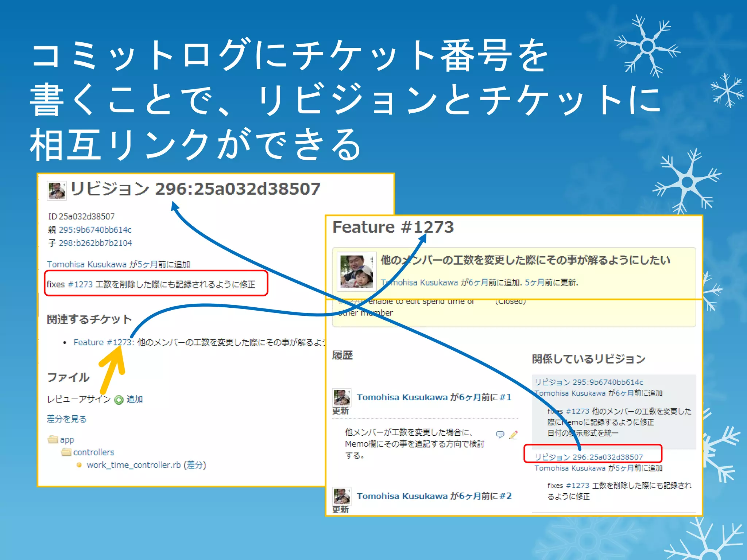Click the Feature #1273 title

click(x=393, y=227)
